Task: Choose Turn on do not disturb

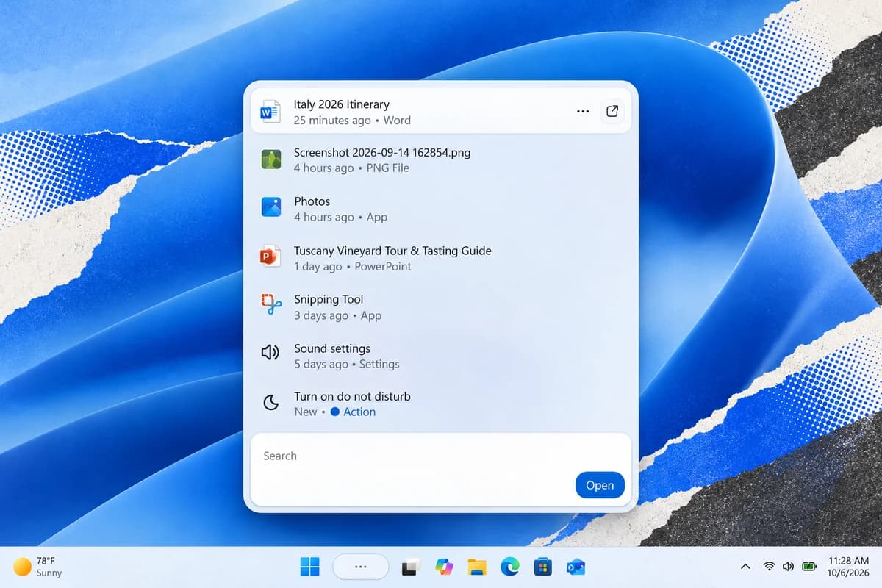Action: tap(441, 404)
